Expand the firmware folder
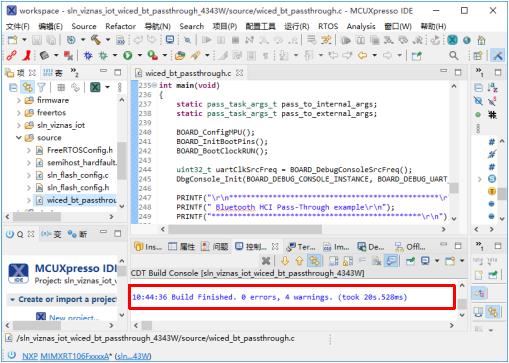This screenshot has width=509, height=363. coord(19,100)
